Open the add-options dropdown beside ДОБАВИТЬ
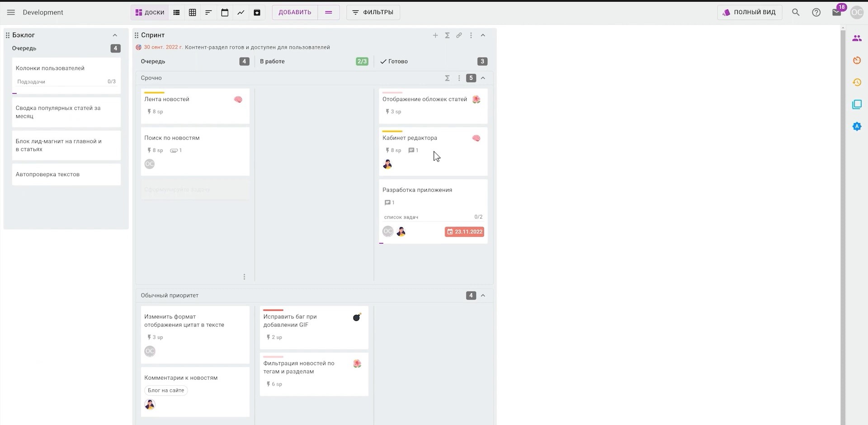 tap(329, 12)
